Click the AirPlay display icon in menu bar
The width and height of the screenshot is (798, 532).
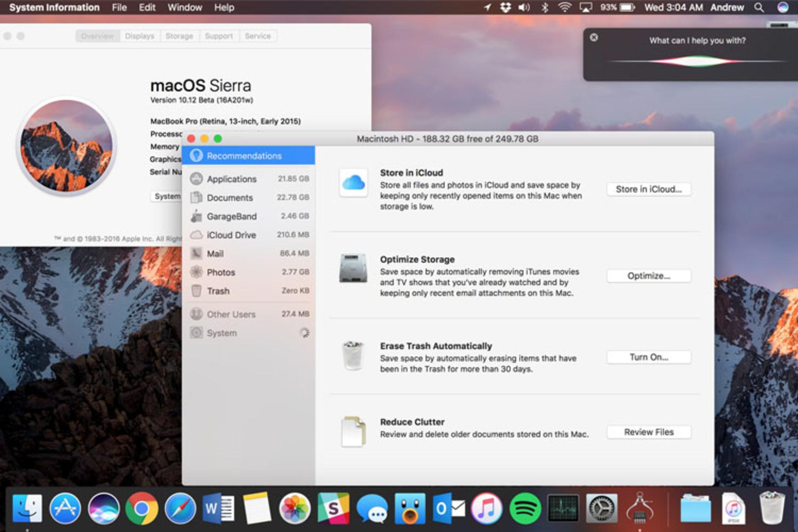coord(586,7)
